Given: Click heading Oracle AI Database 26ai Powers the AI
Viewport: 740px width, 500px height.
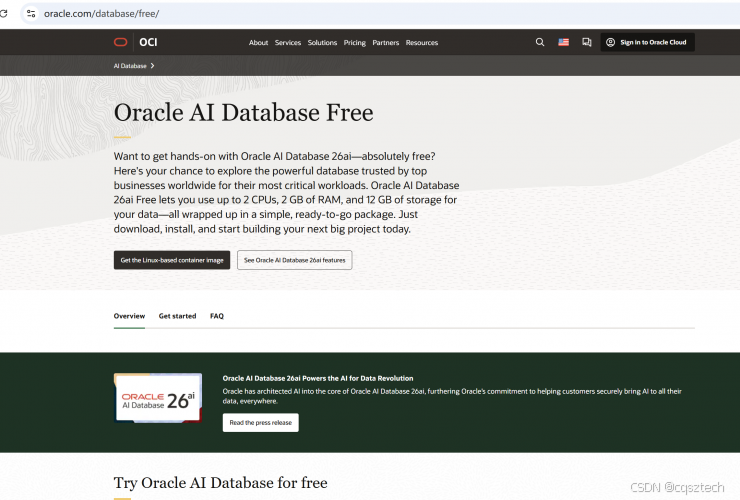Looking at the screenshot, I should click(318, 378).
